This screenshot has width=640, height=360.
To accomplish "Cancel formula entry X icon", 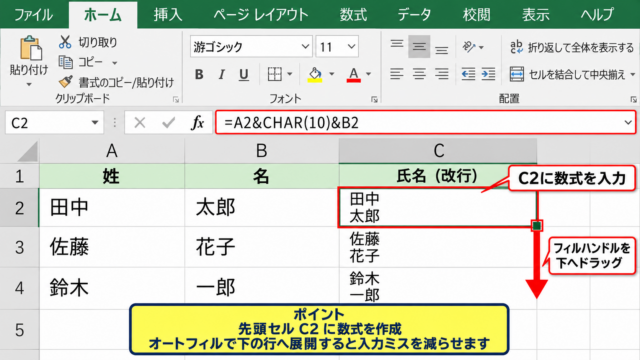I will pos(140,122).
